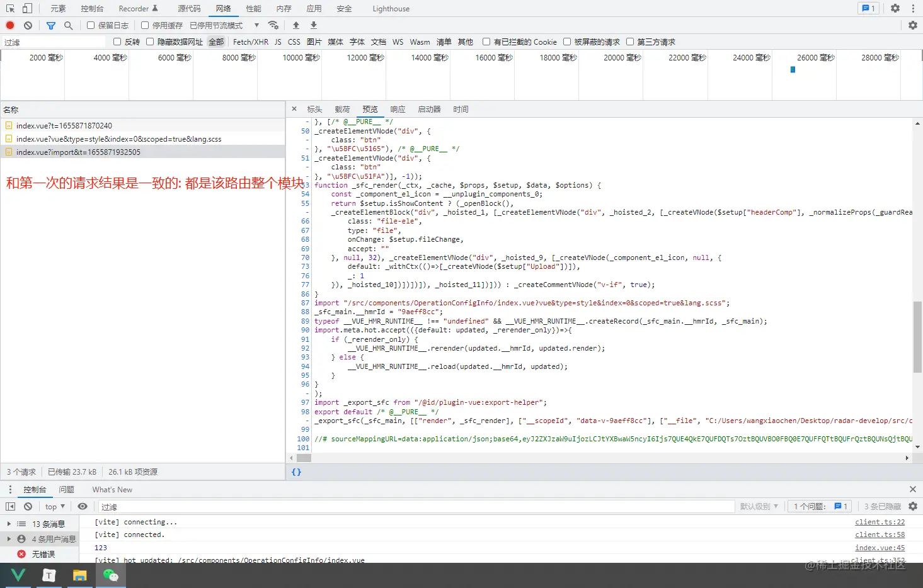Open client.ts:22 source link
The height and width of the screenshot is (588, 923).
point(880,522)
